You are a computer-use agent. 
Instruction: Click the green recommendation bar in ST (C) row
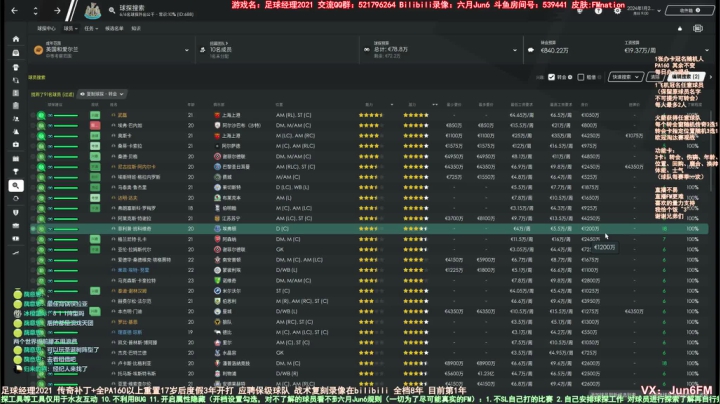[x=66, y=291]
